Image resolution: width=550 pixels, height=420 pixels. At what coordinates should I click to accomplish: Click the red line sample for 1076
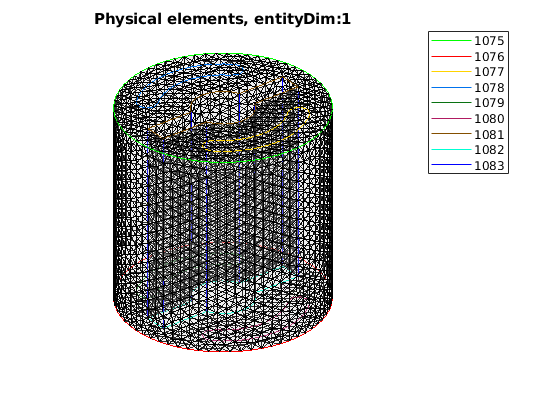tap(451, 56)
